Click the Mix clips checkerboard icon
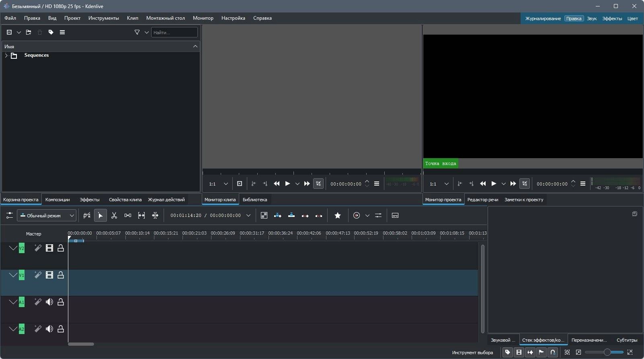The width and height of the screenshot is (644, 359). pyautogui.click(x=264, y=216)
